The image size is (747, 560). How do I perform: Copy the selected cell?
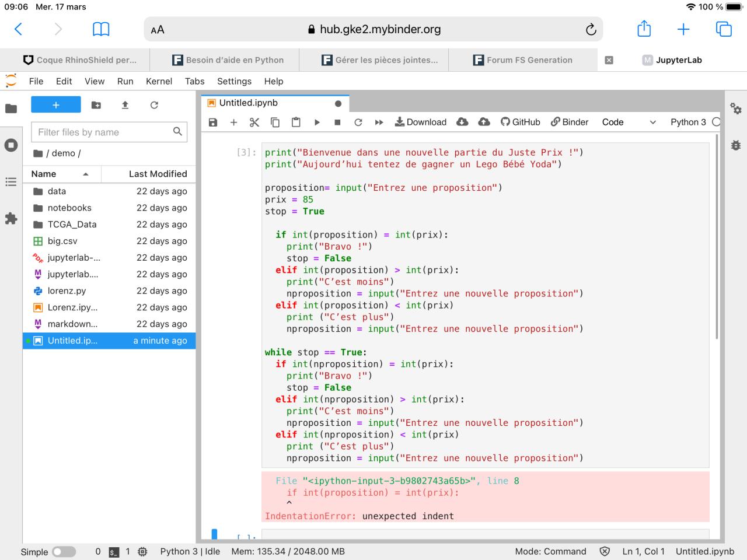click(x=275, y=122)
